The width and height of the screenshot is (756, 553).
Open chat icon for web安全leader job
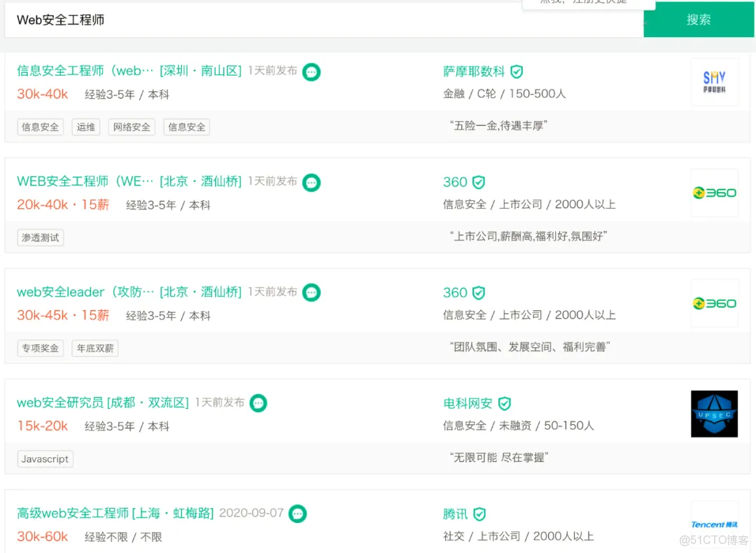[311, 293]
